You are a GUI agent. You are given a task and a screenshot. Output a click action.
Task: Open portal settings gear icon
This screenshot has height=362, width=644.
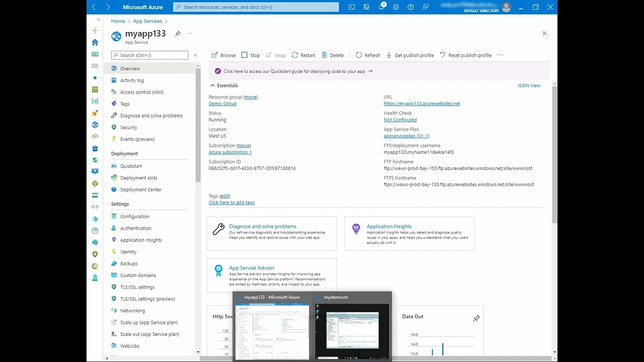tap(396, 7)
